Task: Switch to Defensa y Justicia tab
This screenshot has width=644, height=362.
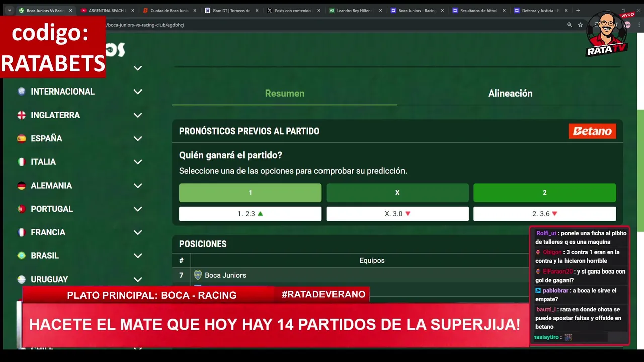Action: (540, 10)
